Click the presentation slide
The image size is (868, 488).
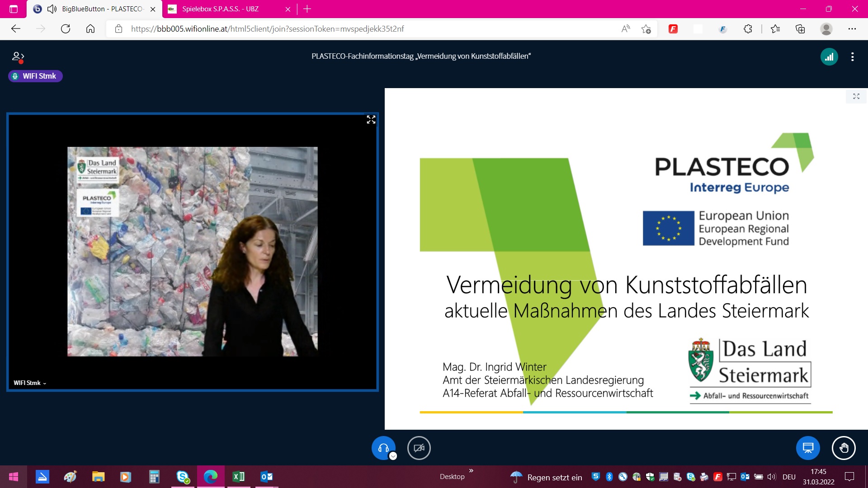click(x=626, y=258)
